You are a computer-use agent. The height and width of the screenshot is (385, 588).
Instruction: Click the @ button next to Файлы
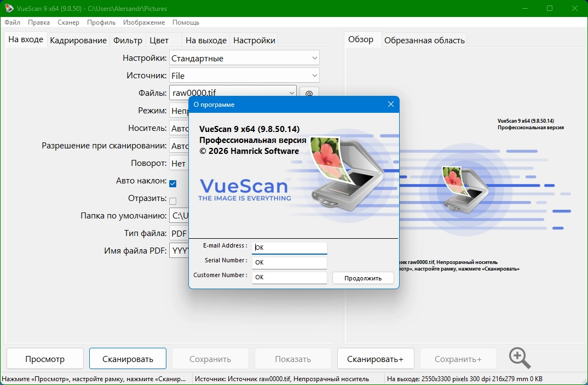tap(309, 93)
